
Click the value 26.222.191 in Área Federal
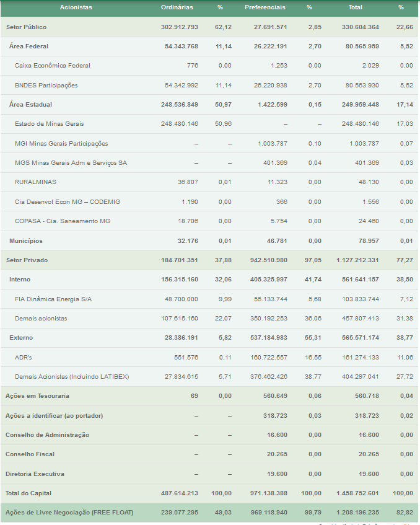tap(271, 46)
